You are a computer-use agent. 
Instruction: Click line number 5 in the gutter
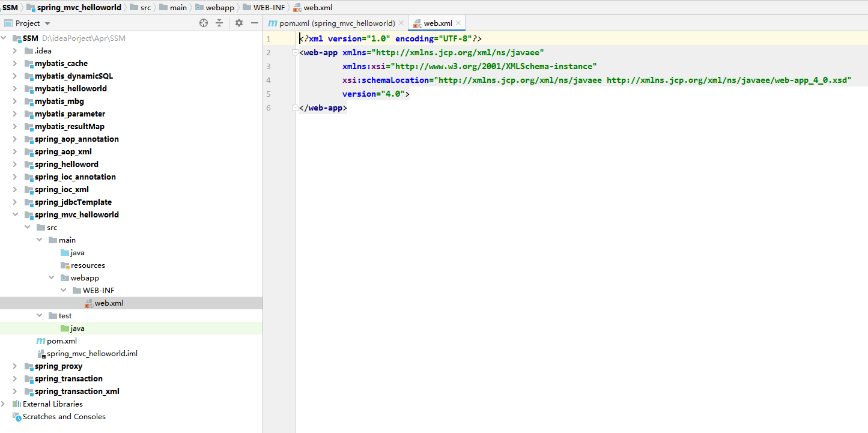point(269,94)
